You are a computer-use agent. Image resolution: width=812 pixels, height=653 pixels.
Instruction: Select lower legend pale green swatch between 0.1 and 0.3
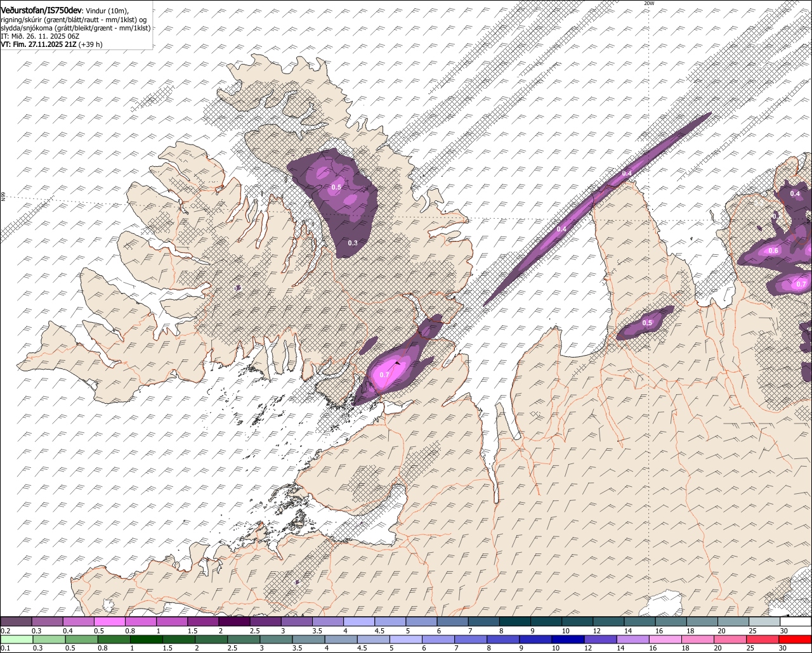pyautogui.click(x=16, y=639)
